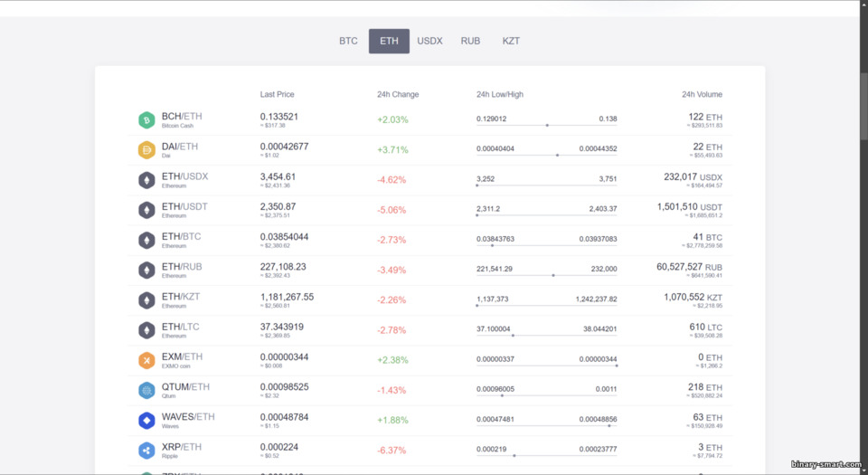Click the 1,070,552 KZT volume value
Viewport: 868px width, 475px height.
click(693, 298)
